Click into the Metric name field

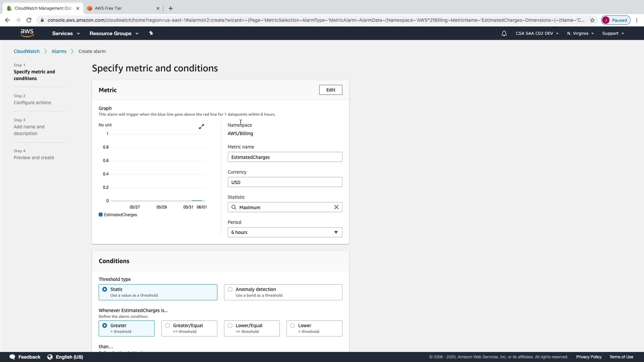coord(285,157)
